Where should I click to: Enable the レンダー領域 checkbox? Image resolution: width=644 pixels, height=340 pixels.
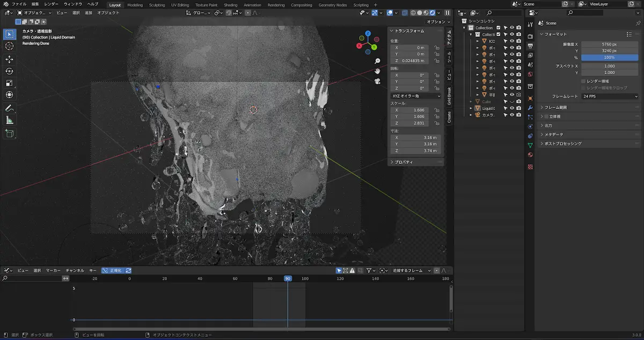tap(583, 81)
